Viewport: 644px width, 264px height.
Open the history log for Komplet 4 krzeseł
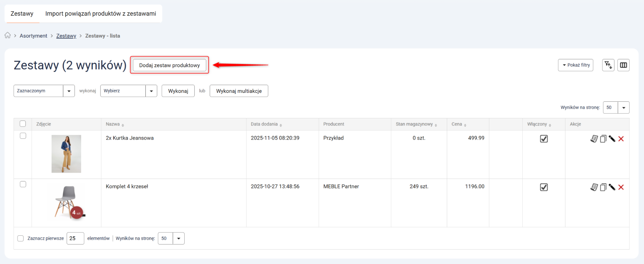point(594,187)
